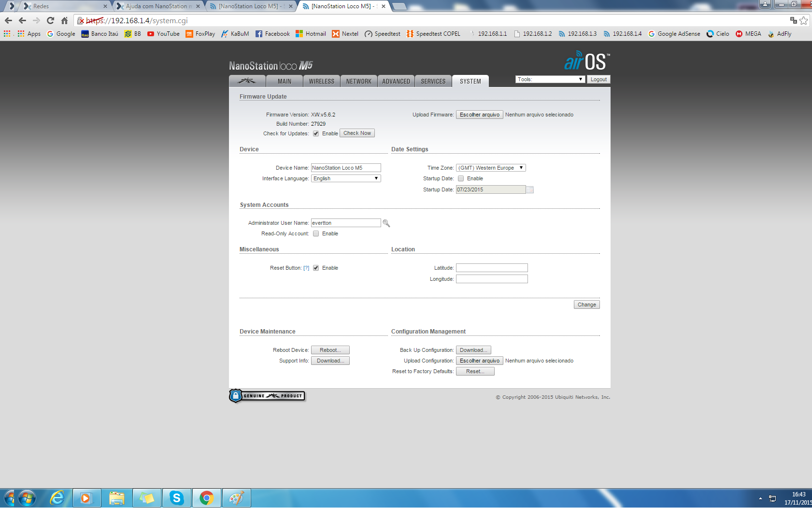This screenshot has width=812, height=508.
Task: Choose a file for Upload Configuration
Action: [480, 361]
